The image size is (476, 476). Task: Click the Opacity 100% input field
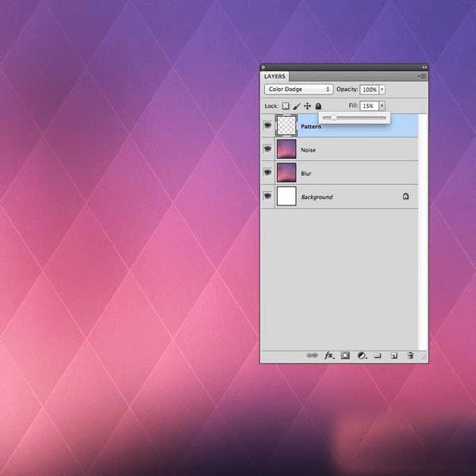(369, 90)
